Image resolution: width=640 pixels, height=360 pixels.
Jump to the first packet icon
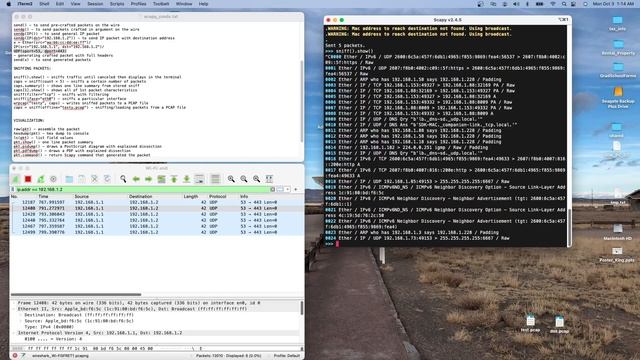point(174,179)
